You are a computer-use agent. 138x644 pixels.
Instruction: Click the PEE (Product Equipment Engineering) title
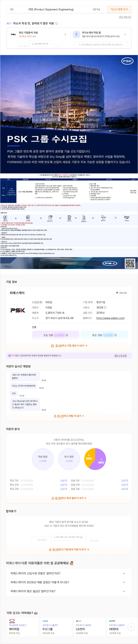pos(51,9)
